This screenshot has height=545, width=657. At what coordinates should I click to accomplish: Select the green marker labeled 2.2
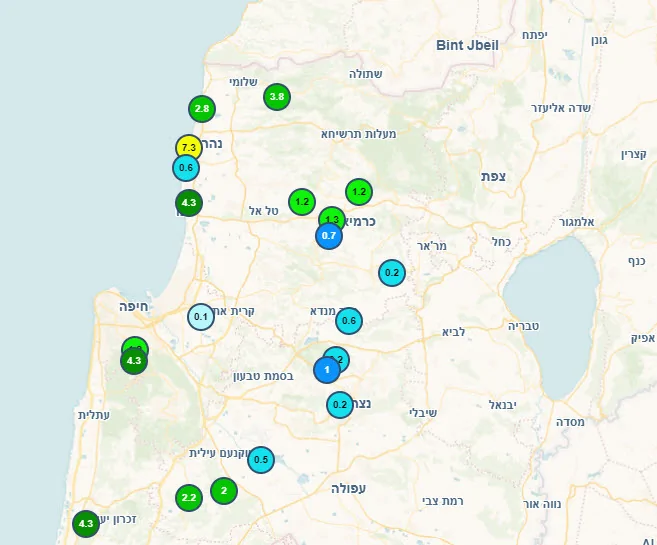pos(189,497)
